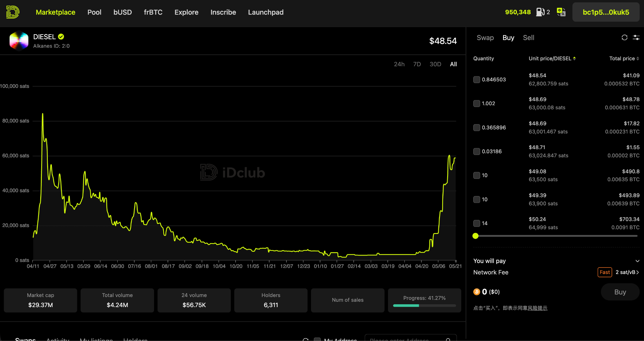
Task: Refresh the order list with the reload icon
Action: click(625, 38)
